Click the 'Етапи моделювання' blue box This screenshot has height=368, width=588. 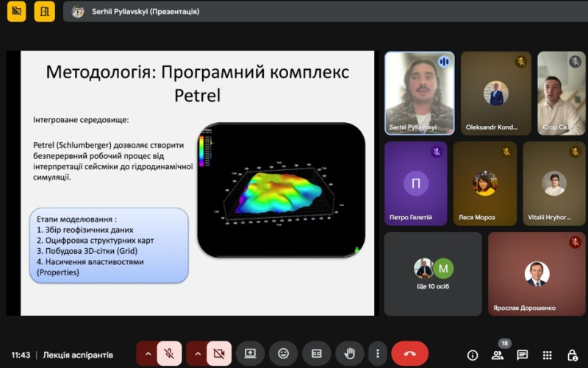[x=109, y=245]
